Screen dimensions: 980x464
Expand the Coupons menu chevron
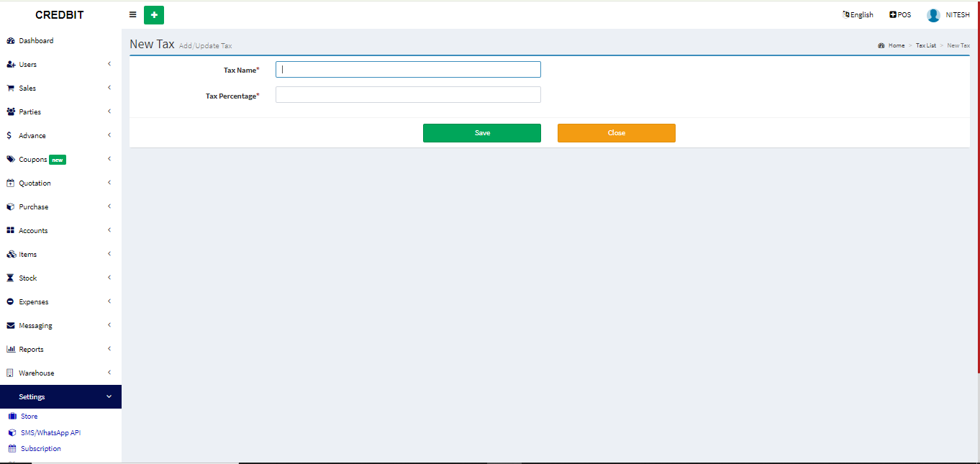click(x=109, y=159)
